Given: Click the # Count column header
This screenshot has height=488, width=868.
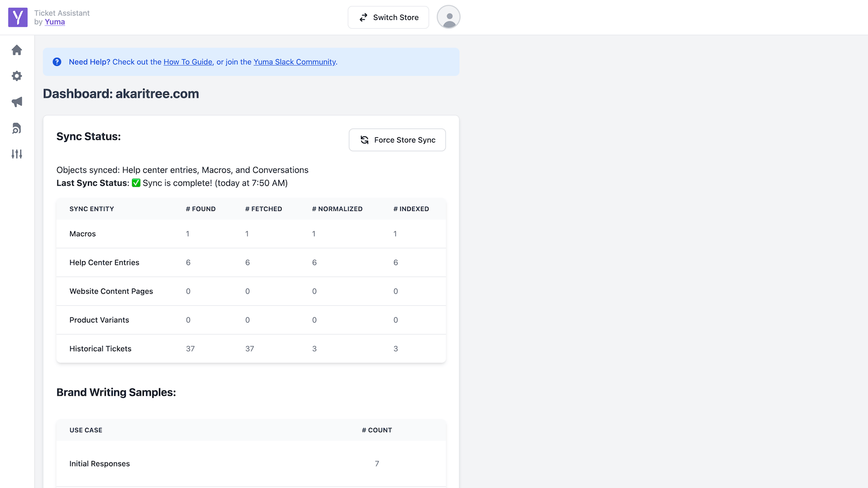Looking at the screenshot, I should [377, 430].
